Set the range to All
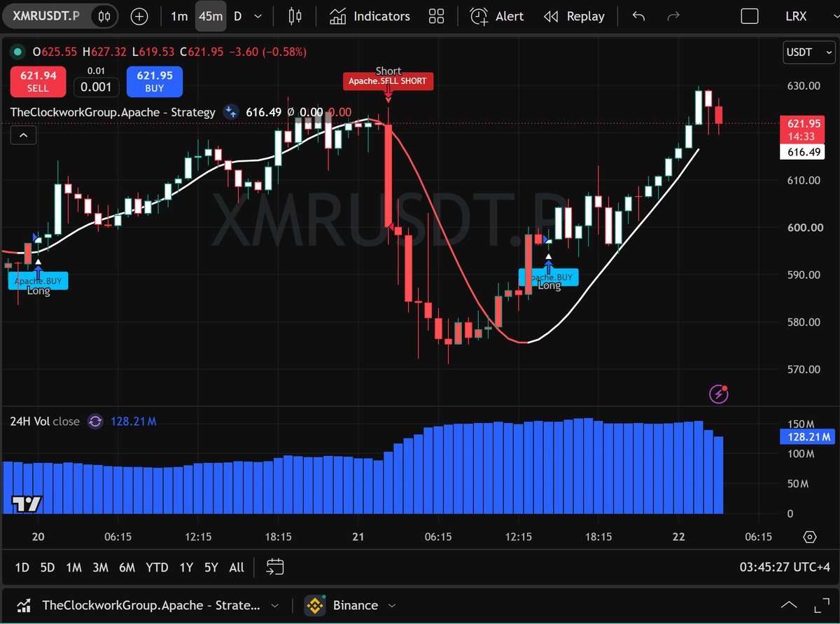 tap(237, 567)
